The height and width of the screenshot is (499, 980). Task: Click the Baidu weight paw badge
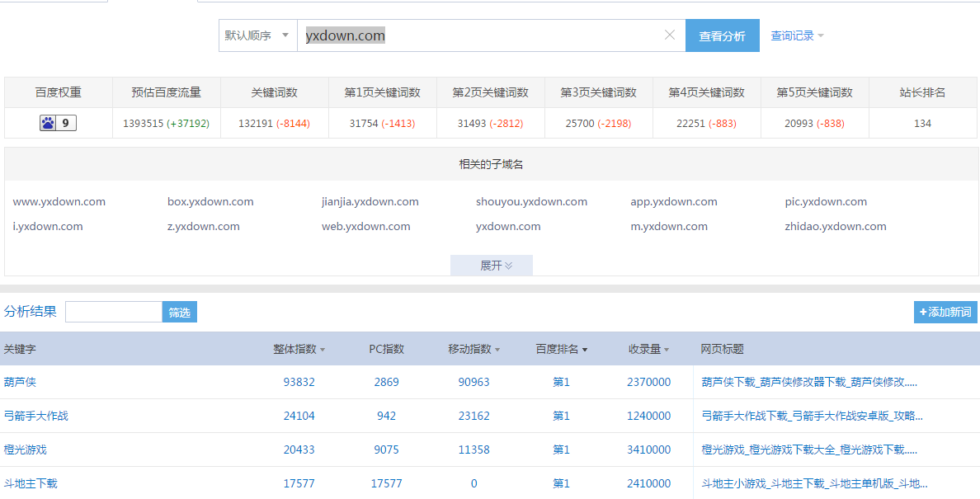tap(58, 123)
